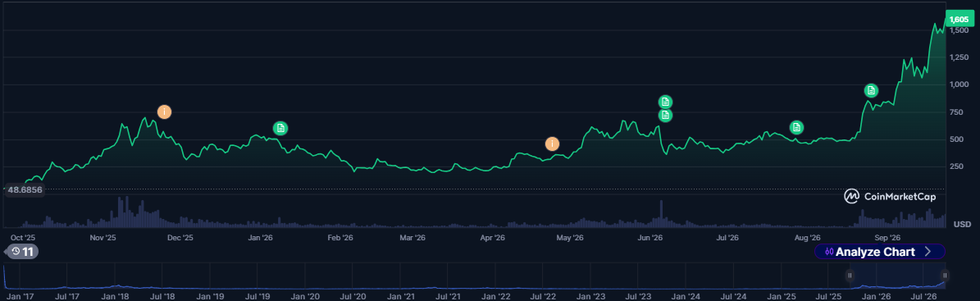Open the upper green document marker near Jun '26

666,102
